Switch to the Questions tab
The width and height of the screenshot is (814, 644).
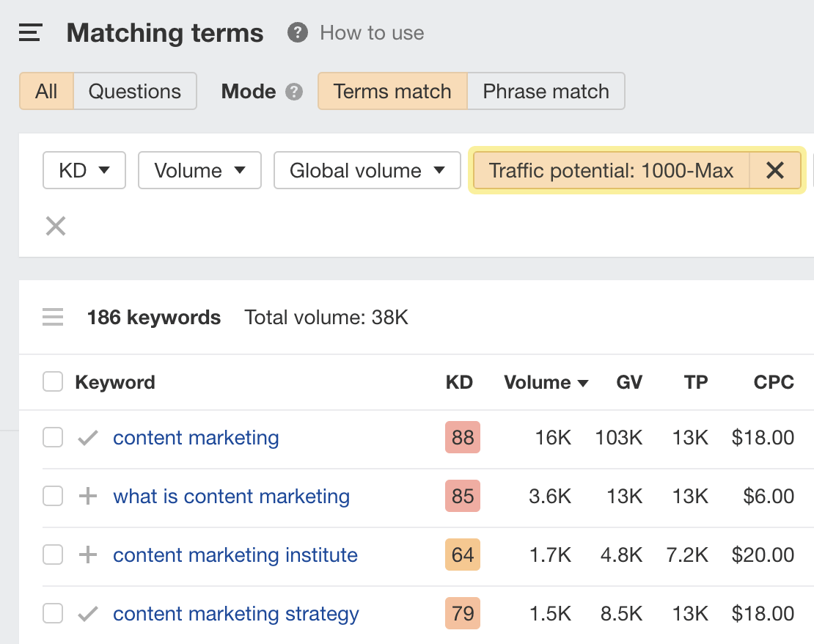(x=135, y=92)
